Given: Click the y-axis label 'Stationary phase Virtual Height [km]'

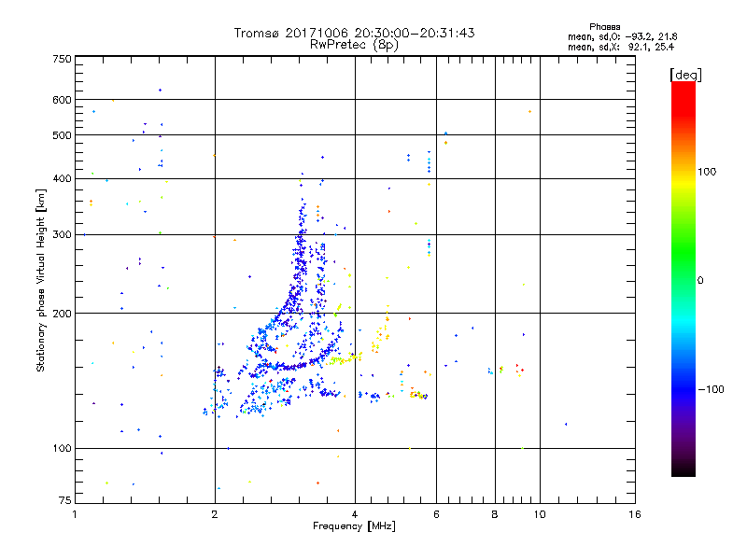Looking at the screenshot, I should [41, 281].
